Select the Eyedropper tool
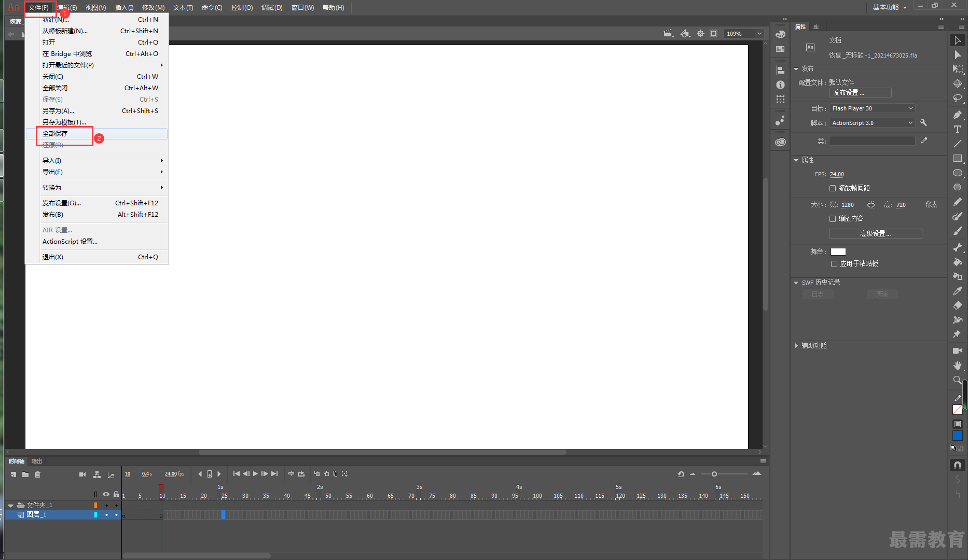The height and width of the screenshot is (560, 968). pos(958,291)
